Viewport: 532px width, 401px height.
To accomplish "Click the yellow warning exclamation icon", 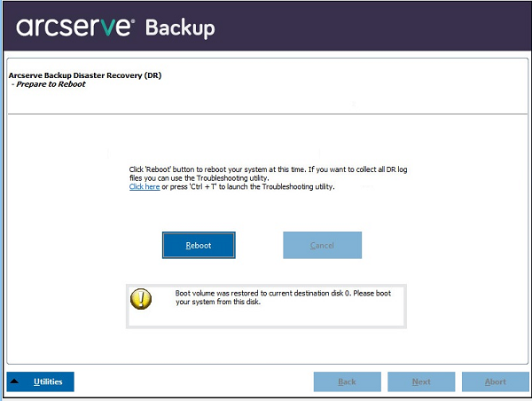I will (141, 299).
